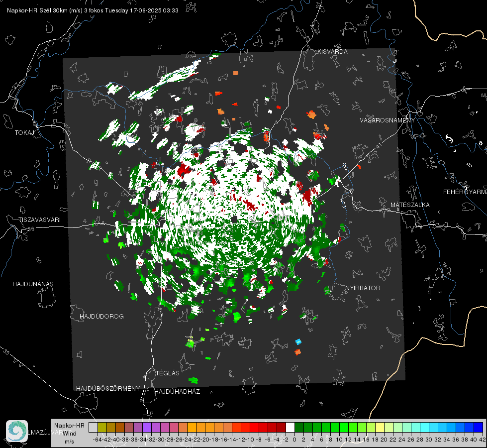Click the "-64" value in the legend scale
487x448 pixels.
[x=97, y=440]
